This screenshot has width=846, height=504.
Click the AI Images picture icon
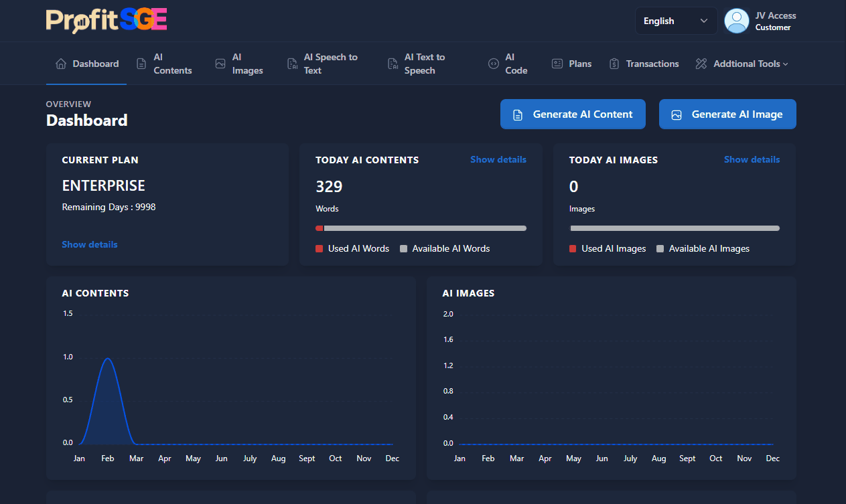pos(220,64)
